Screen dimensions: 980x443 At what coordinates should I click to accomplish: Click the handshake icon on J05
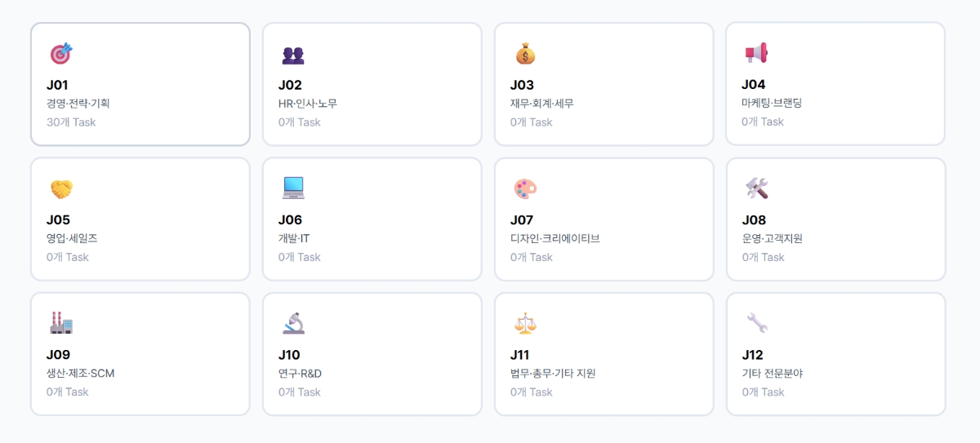(61, 189)
